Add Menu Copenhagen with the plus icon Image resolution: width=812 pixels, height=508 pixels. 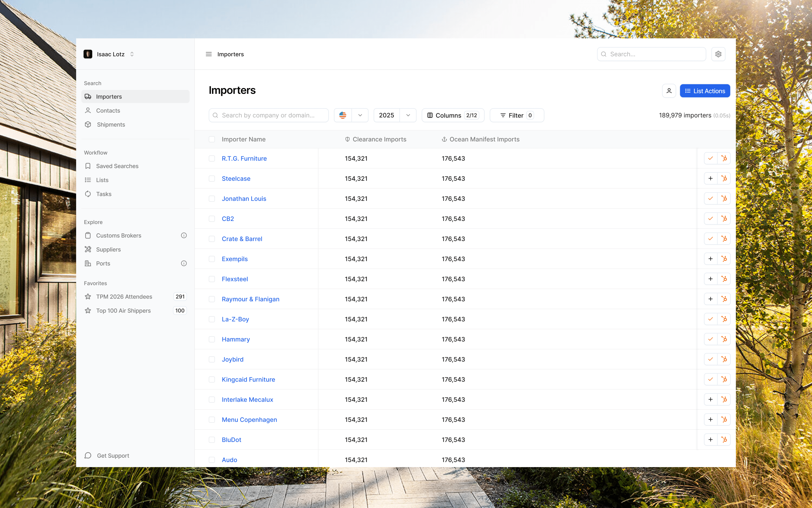pyautogui.click(x=711, y=420)
